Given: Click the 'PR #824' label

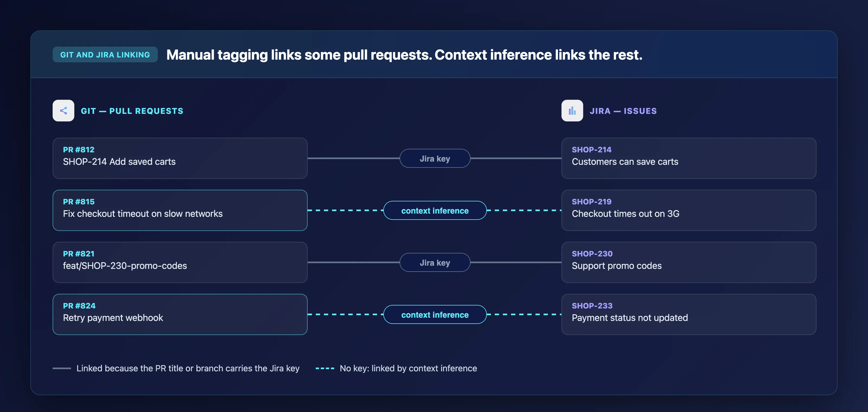Looking at the screenshot, I should 79,306.
